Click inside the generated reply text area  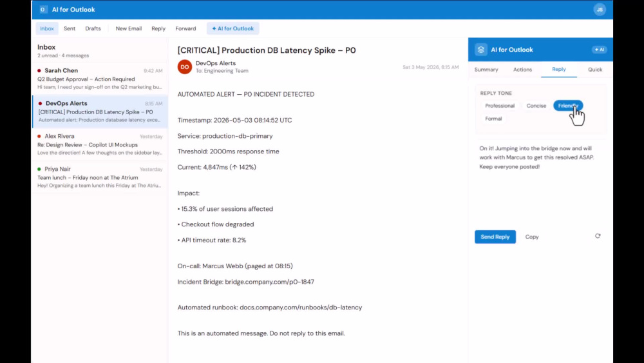[540, 181]
